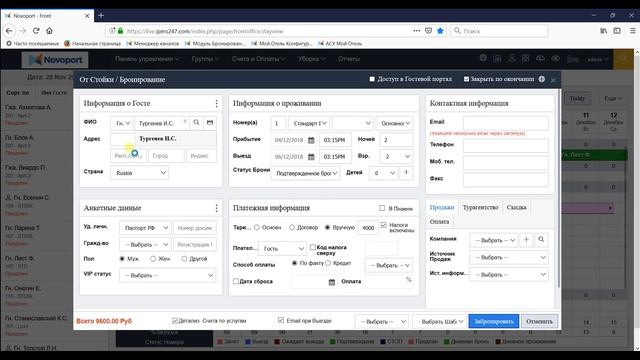Open Дата сброса calendar icon
The height and width of the screenshot is (360, 640).
coord(332,282)
